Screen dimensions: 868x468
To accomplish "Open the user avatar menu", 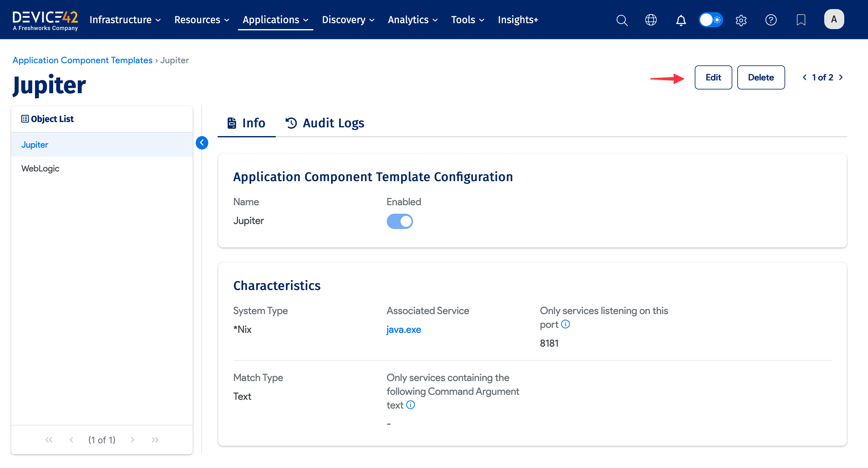I will click(834, 19).
